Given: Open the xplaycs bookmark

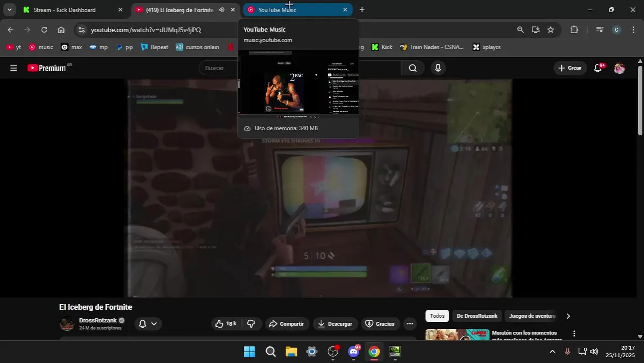Looking at the screenshot, I should [487, 47].
